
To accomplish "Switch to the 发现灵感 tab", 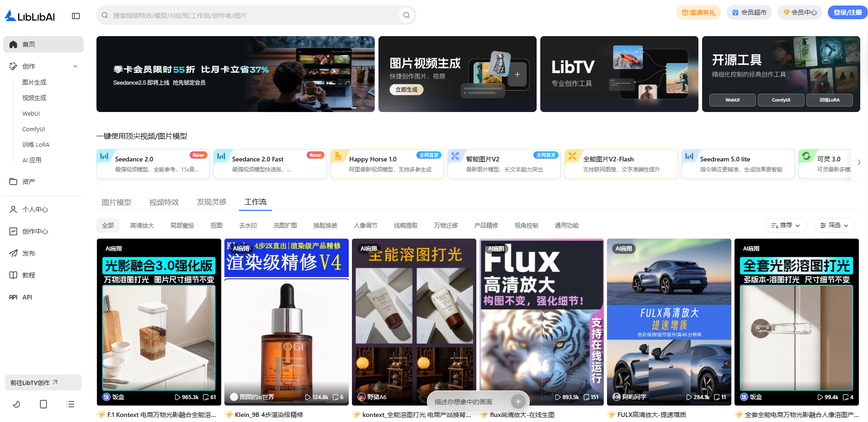I will point(212,202).
